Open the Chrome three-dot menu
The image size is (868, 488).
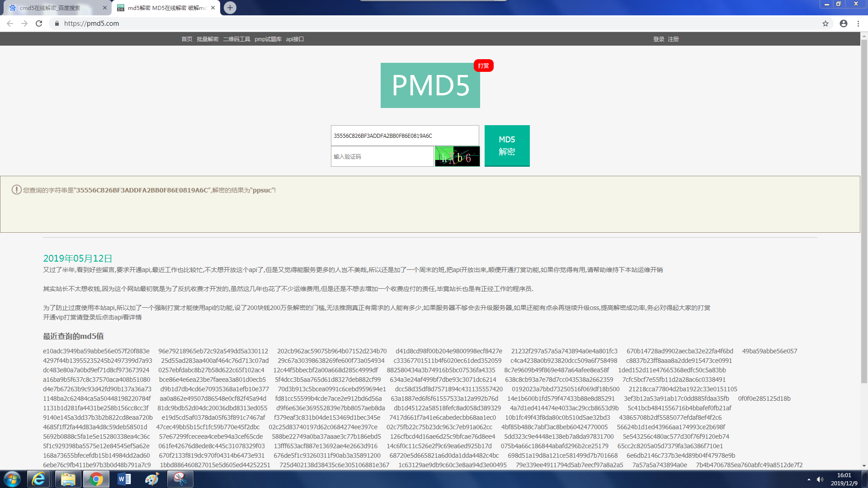click(x=858, y=23)
